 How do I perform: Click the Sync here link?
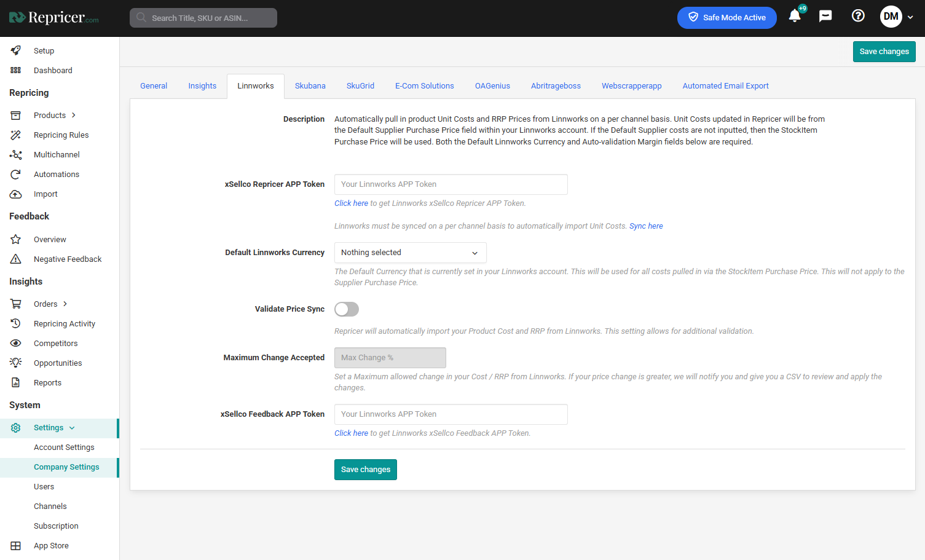[646, 226]
